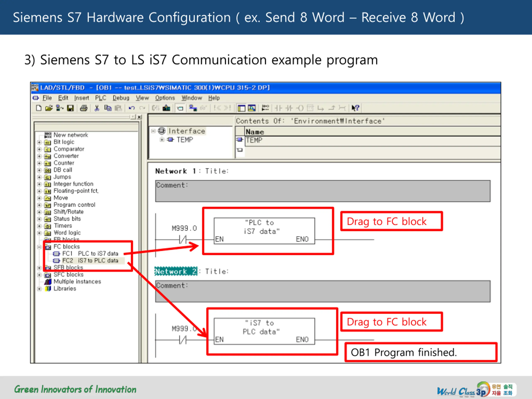Viewport: 532px width, 399px height.
Task: Click the close branch toolbar icon
Action: pos(332,108)
